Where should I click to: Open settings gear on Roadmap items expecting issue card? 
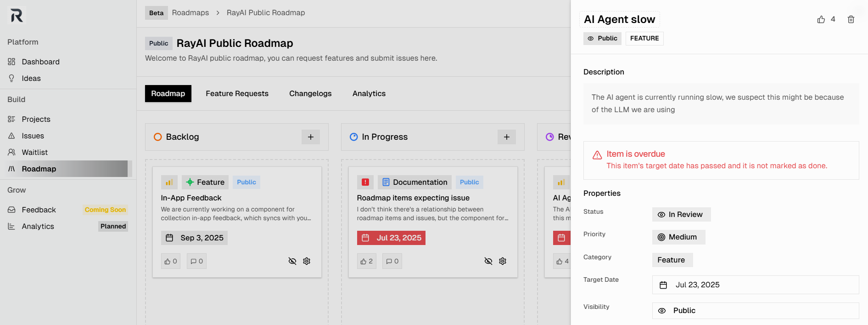click(x=503, y=261)
